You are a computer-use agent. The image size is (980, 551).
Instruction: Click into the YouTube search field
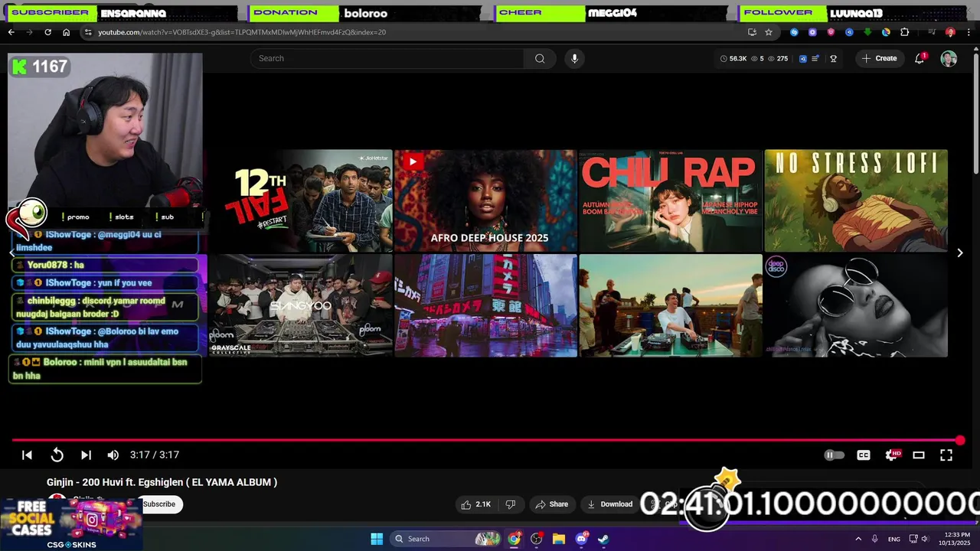(387, 58)
